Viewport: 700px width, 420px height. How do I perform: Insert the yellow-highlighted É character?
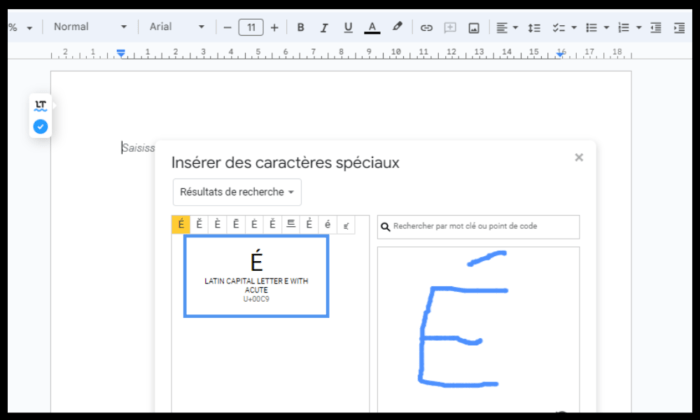181,225
